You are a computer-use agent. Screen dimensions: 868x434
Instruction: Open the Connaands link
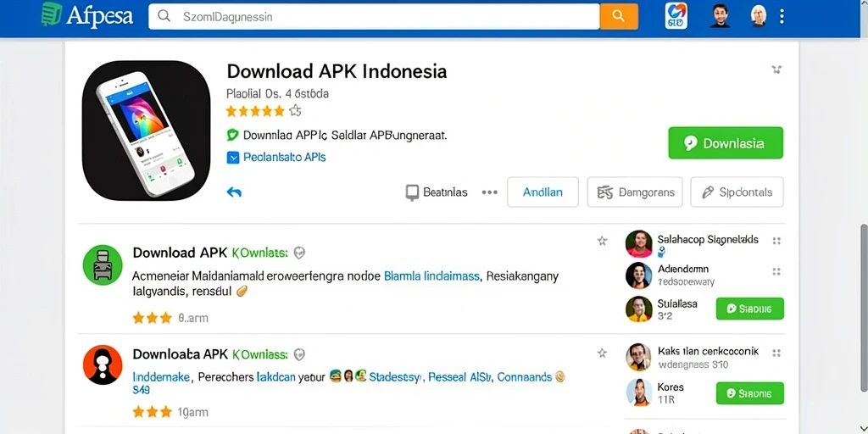tap(524, 377)
